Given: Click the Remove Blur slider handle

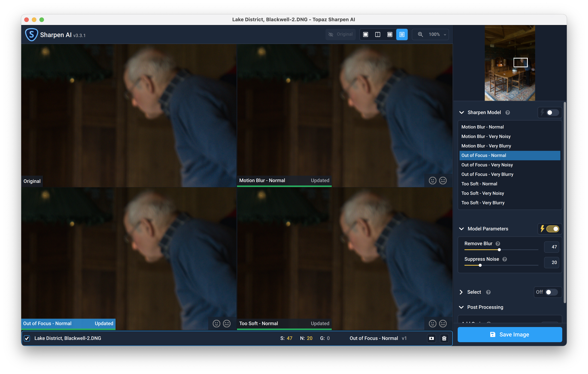Looking at the screenshot, I should coord(499,250).
